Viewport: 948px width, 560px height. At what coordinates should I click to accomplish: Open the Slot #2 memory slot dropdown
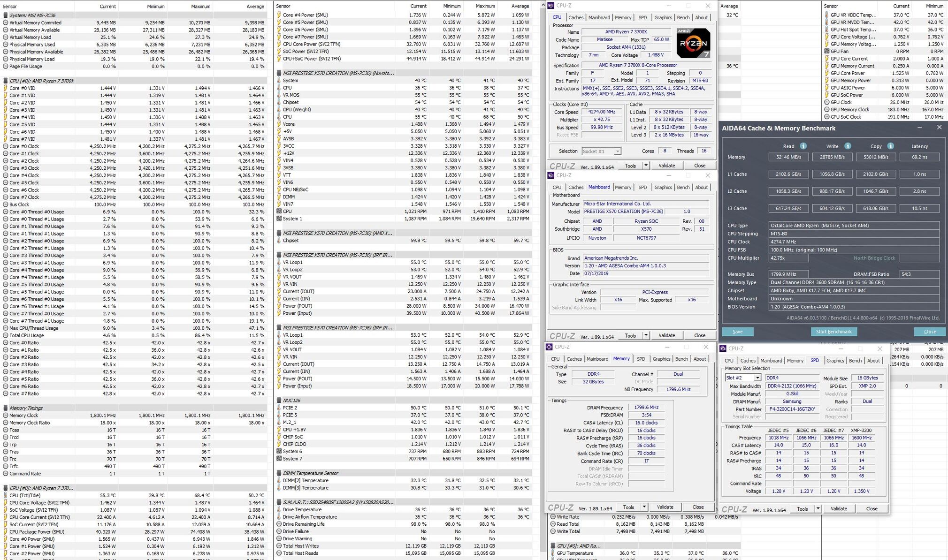click(757, 378)
